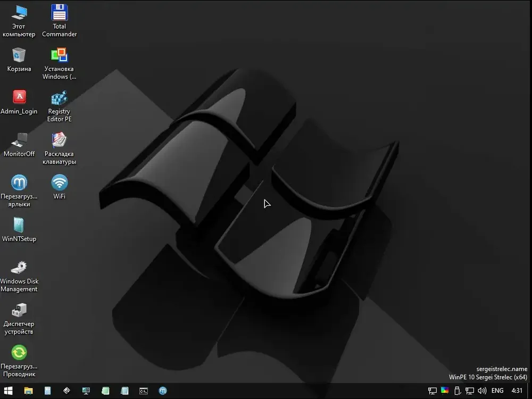532x399 pixels.
Task: Select Windows Disk Management icon
Action: [x=19, y=276]
